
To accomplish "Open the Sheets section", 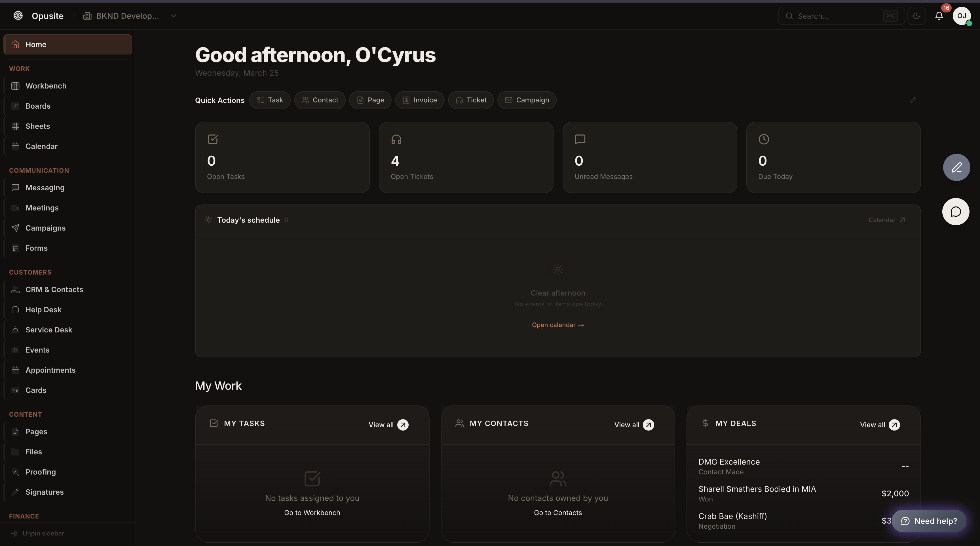I will pos(38,126).
